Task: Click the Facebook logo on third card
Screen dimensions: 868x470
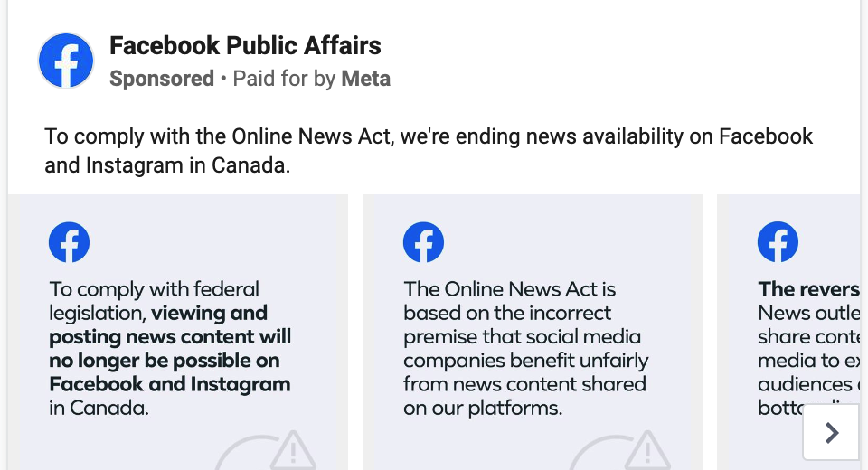Action: click(778, 242)
